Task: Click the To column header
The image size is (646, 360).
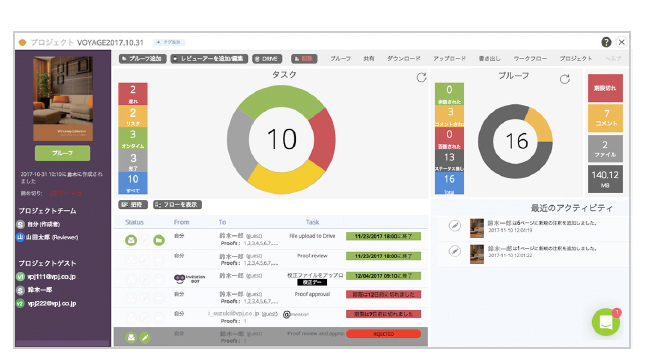Action: click(222, 222)
